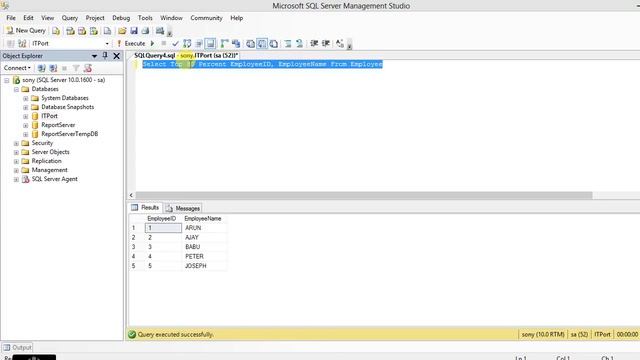The height and width of the screenshot is (360, 640).
Task: Open a Database Engine Query
Action: tap(56, 31)
